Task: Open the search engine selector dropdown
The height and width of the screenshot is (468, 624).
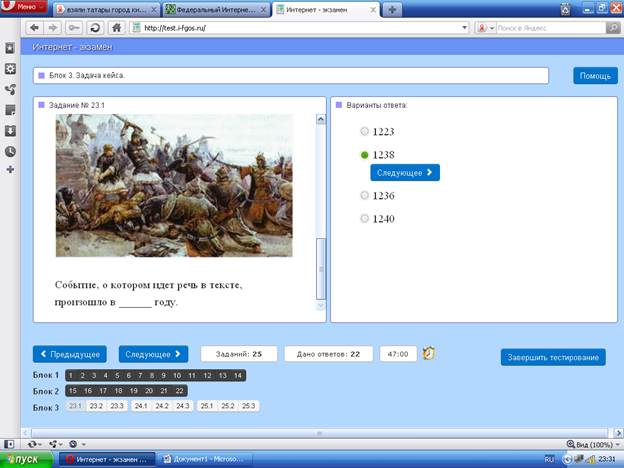Action: click(x=486, y=28)
